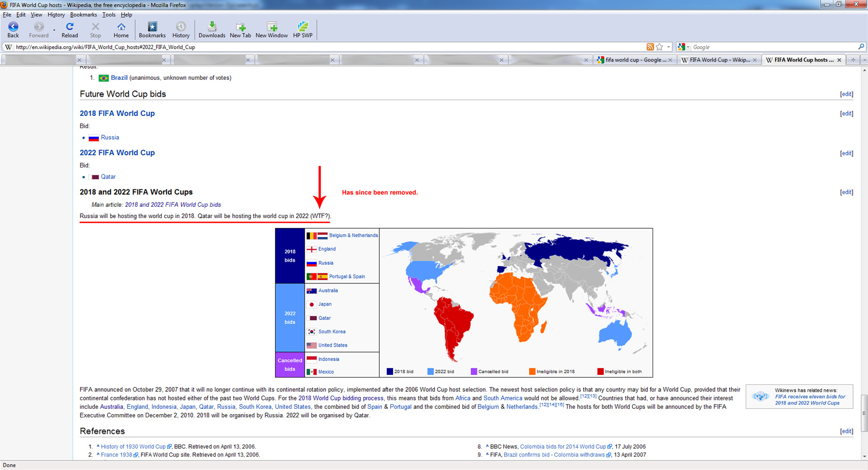868x470 pixels.
Task: Click the URL address bar
Action: (x=330, y=47)
